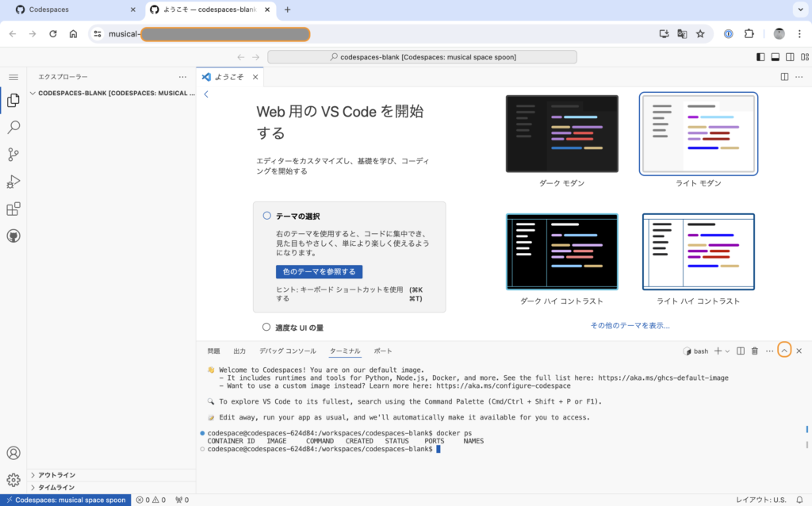Open Explorer views and more actions
This screenshot has width=812, height=506.
coord(182,77)
